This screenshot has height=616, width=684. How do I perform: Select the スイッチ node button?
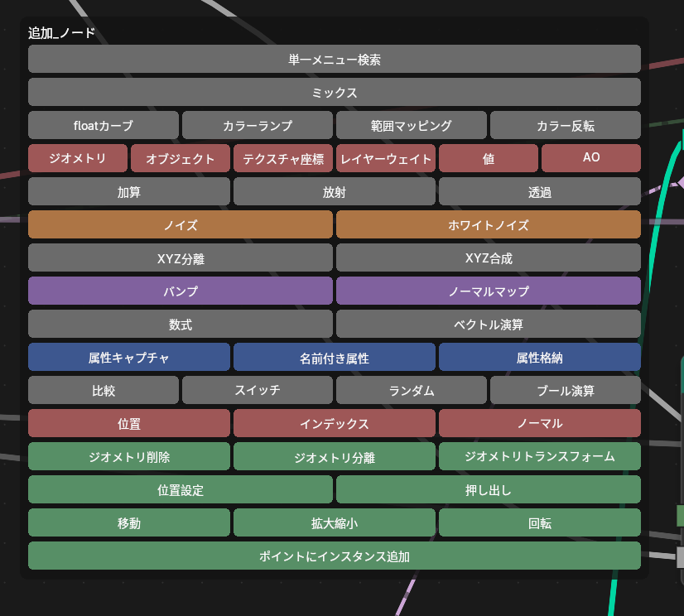[257, 390]
